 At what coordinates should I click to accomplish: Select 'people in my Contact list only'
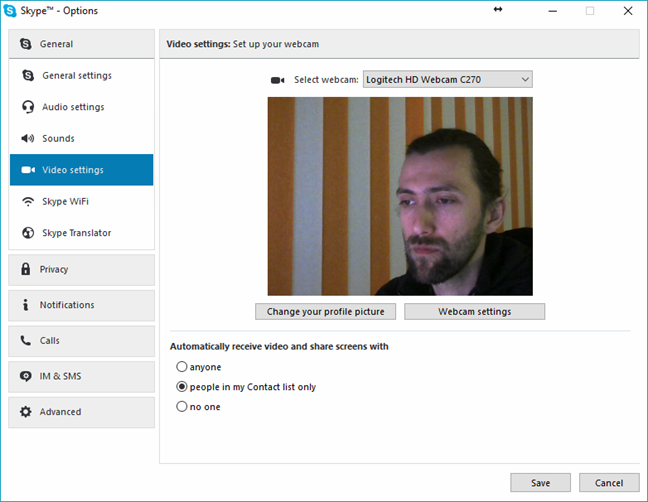(182, 387)
